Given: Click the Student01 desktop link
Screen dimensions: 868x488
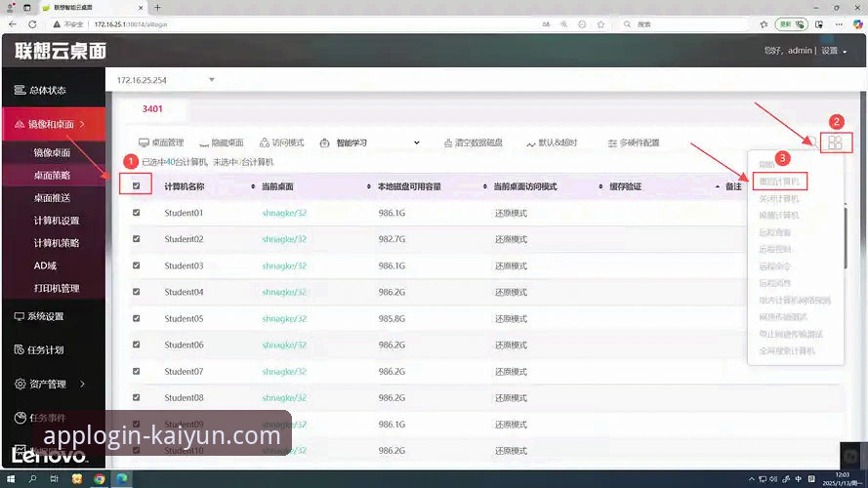Looking at the screenshot, I should click(x=284, y=213).
